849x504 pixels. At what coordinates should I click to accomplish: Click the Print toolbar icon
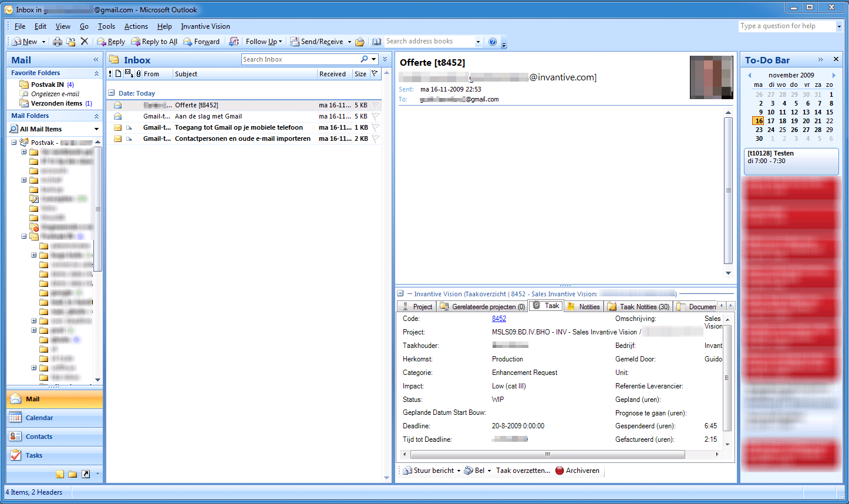(x=58, y=42)
